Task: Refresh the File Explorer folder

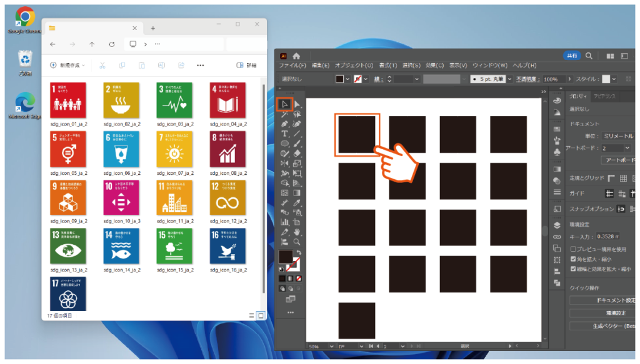Action: click(x=111, y=44)
